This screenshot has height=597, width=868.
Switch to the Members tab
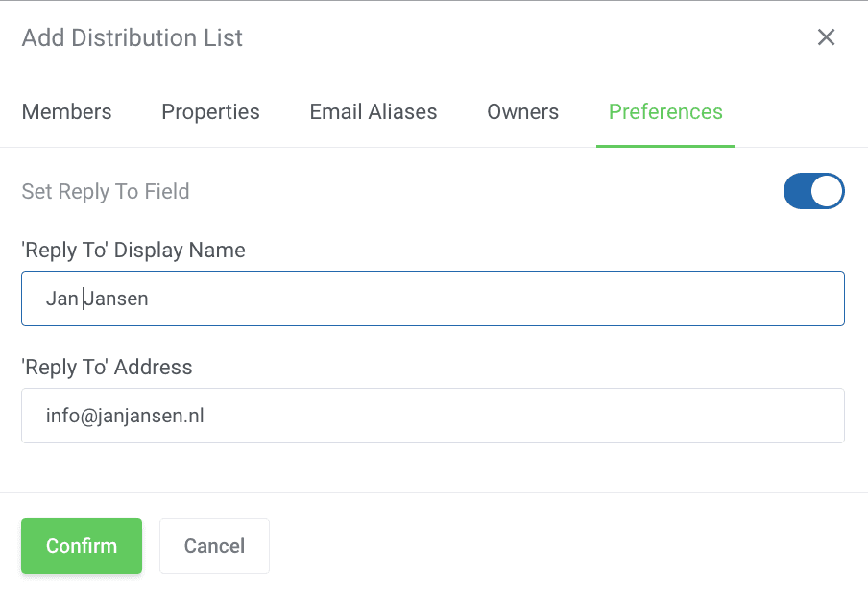pyautogui.click(x=66, y=112)
